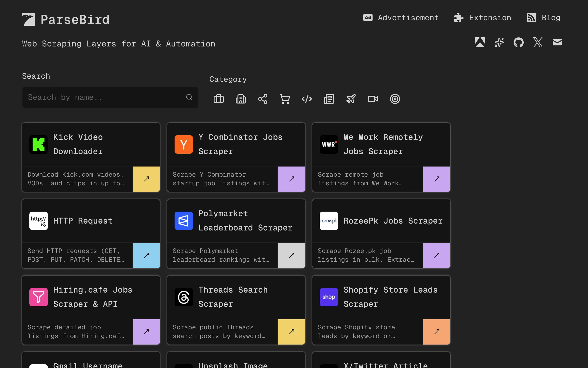Filter by the shopping cart category icon
588x368 pixels.
tap(285, 99)
